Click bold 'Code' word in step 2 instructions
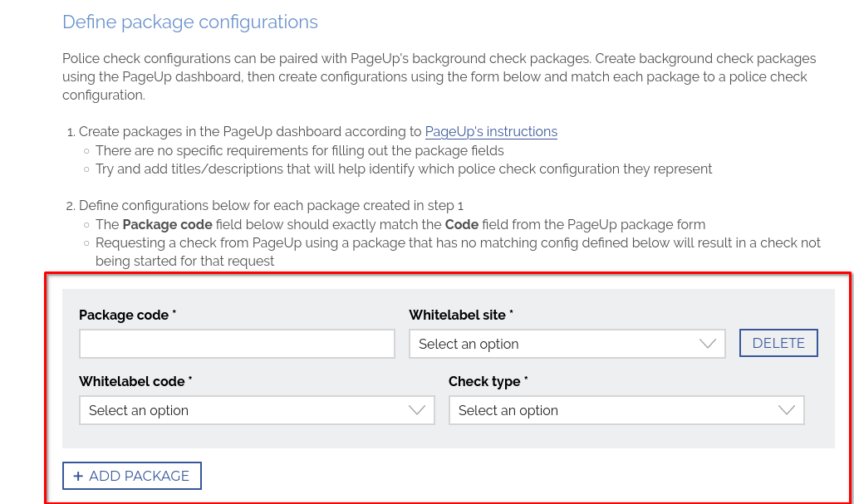854x504 pixels. 461,224
